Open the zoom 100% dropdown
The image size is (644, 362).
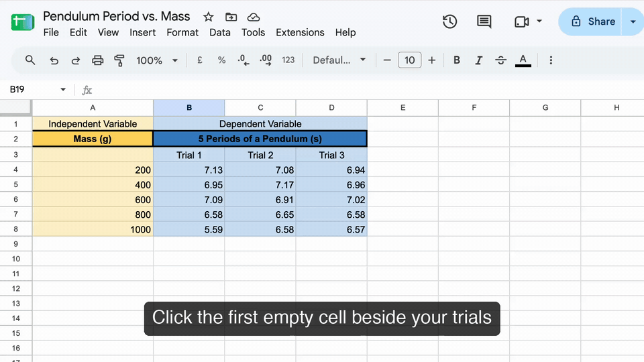click(157, 60)
